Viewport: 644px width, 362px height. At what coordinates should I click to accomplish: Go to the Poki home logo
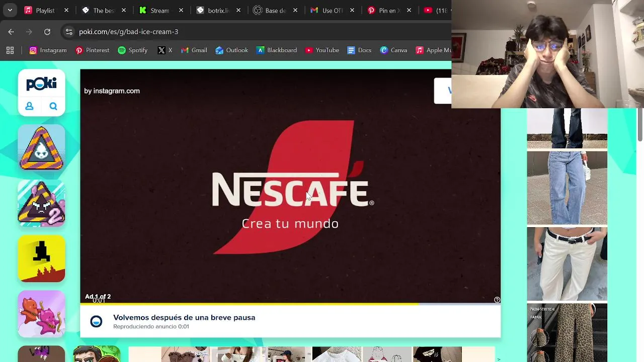(x=41, y=83)
